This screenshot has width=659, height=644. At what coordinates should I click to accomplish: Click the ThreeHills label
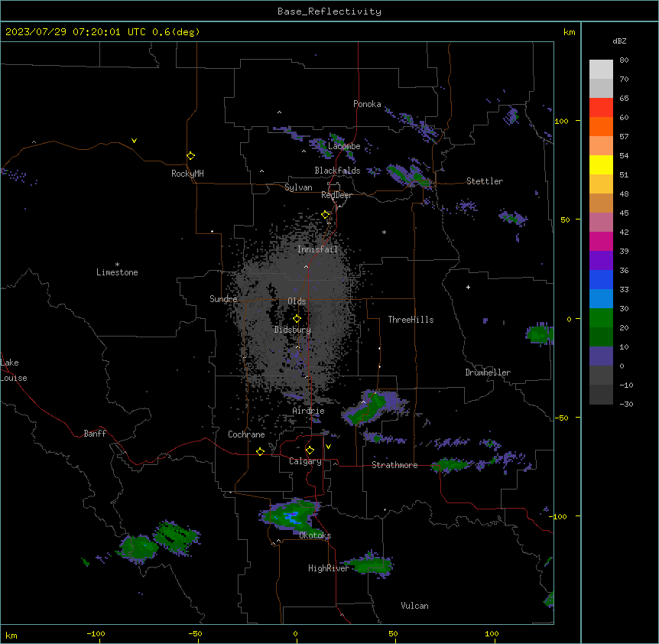coord(411,320)
